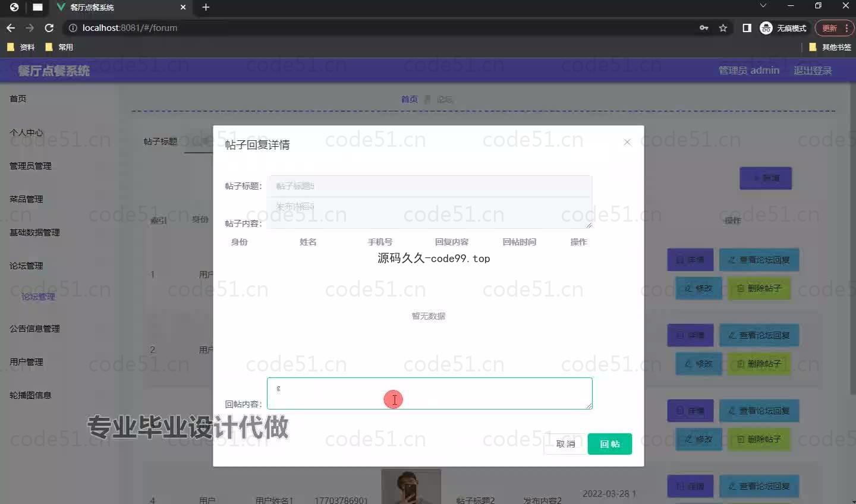Click the Chrome menu three-dot icon

tap(847, 28)
